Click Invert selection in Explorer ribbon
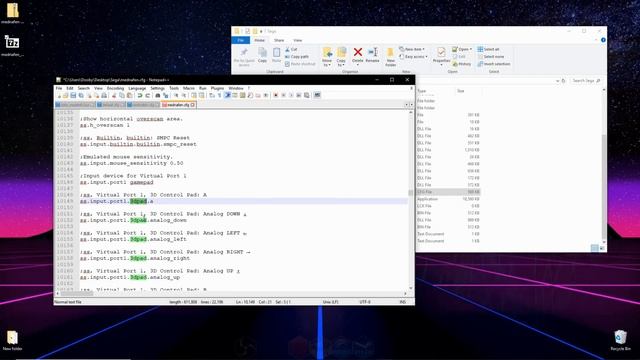The image size is (640, 360). 494,64
